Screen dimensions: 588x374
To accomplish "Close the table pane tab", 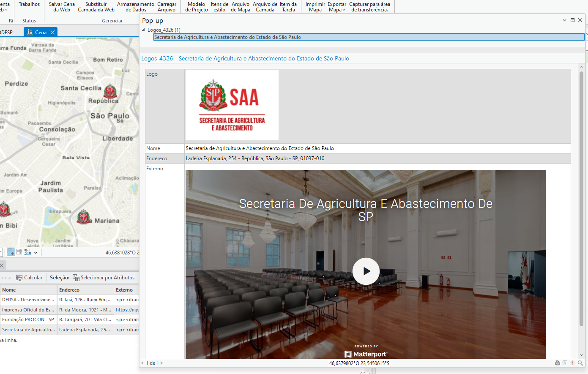I will 2,265.
